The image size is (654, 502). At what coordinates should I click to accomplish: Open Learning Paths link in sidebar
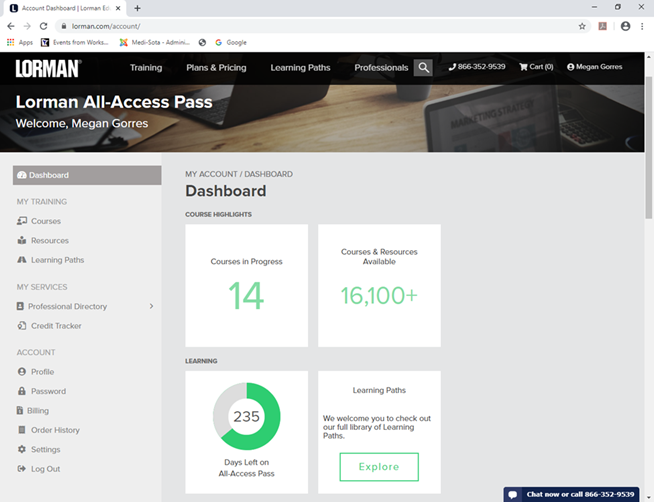[58, 260]
